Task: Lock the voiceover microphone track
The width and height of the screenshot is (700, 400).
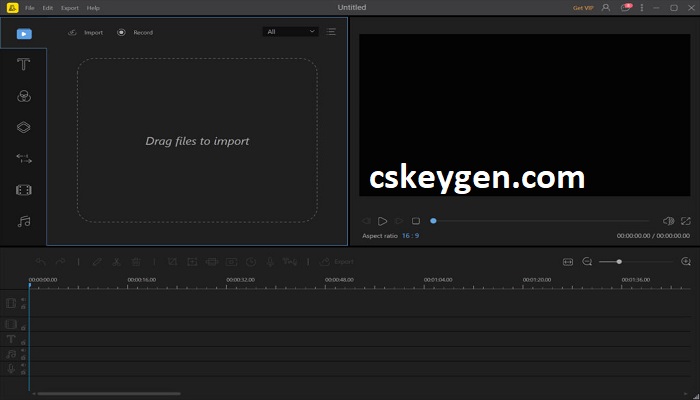Action: (x=23, y=372)
